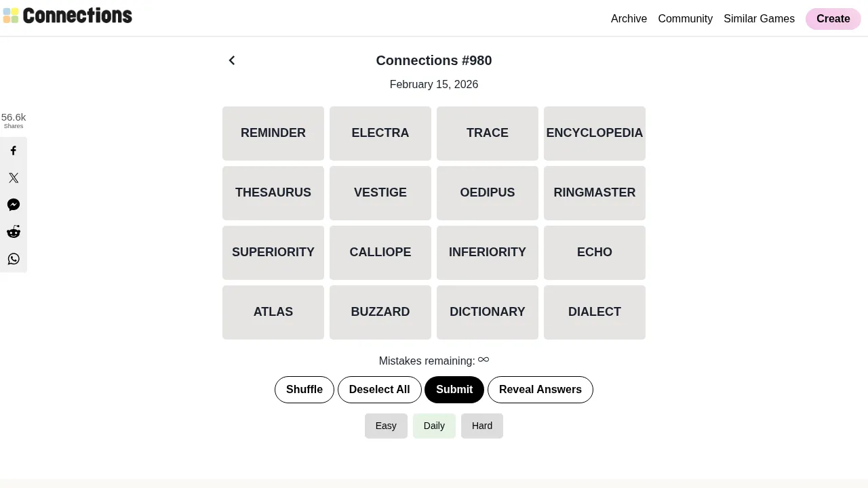Share the puzzle on Reddit
The height and width of the screenshot is (488, 868).
click(x=14, y=232)
